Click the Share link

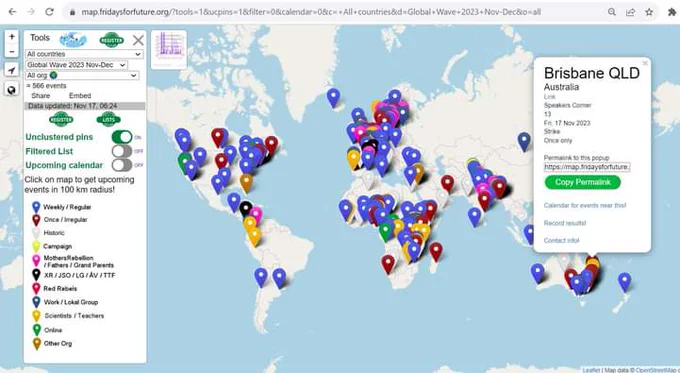pos(41,95)
